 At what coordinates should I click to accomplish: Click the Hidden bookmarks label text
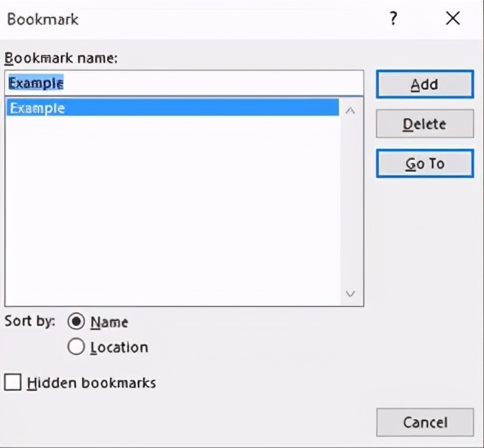91,383
